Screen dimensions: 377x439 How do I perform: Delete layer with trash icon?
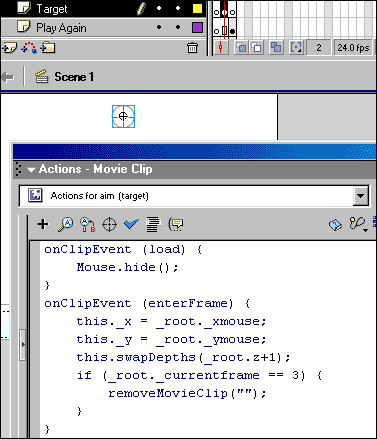[x=192, y=48]
